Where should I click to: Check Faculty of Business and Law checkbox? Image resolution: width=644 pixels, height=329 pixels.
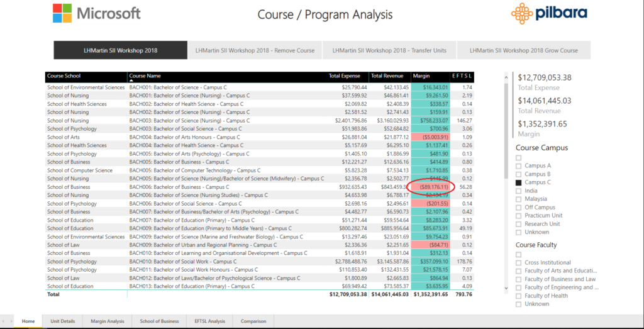tap(518, 279)
